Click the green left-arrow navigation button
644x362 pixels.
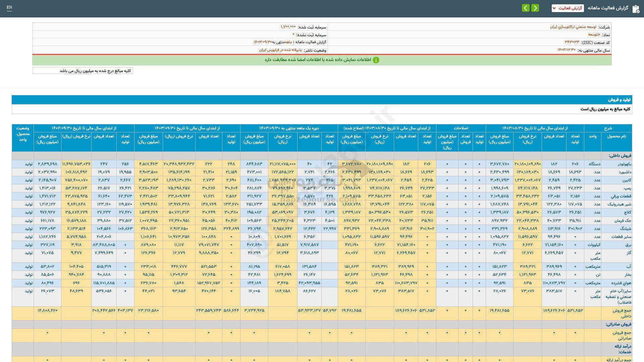(526, 8)
